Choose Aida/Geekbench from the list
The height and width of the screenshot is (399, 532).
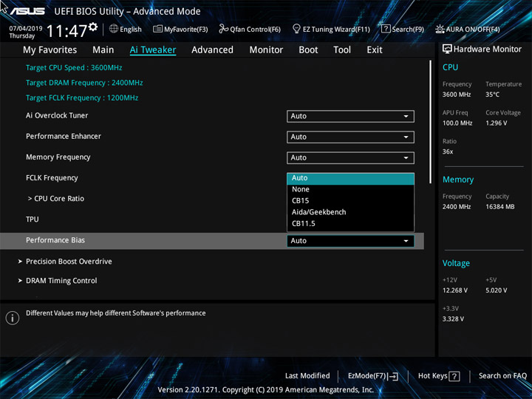350,212
